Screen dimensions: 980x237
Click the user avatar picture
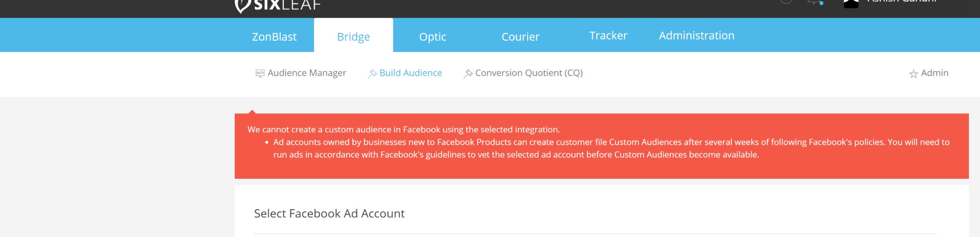pyautogui.click(x=851, y=3)
